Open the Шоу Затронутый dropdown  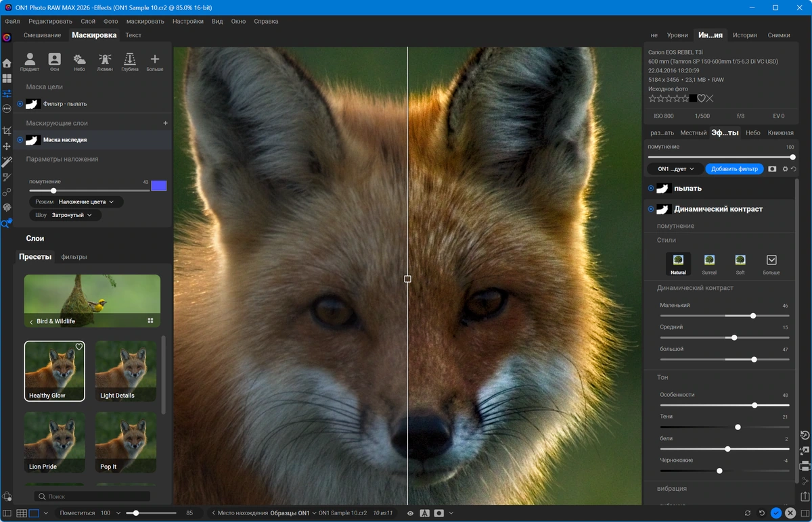click(x=66, y=215)
